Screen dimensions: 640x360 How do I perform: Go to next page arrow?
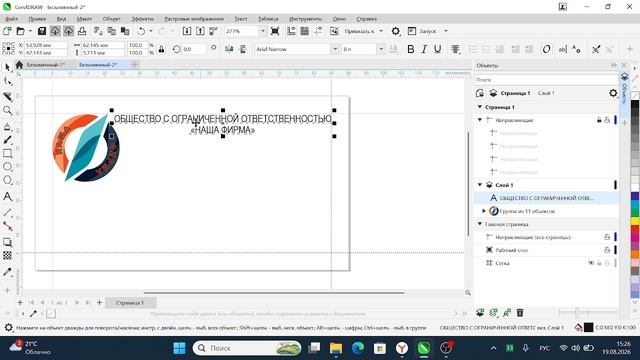[76, 302]
